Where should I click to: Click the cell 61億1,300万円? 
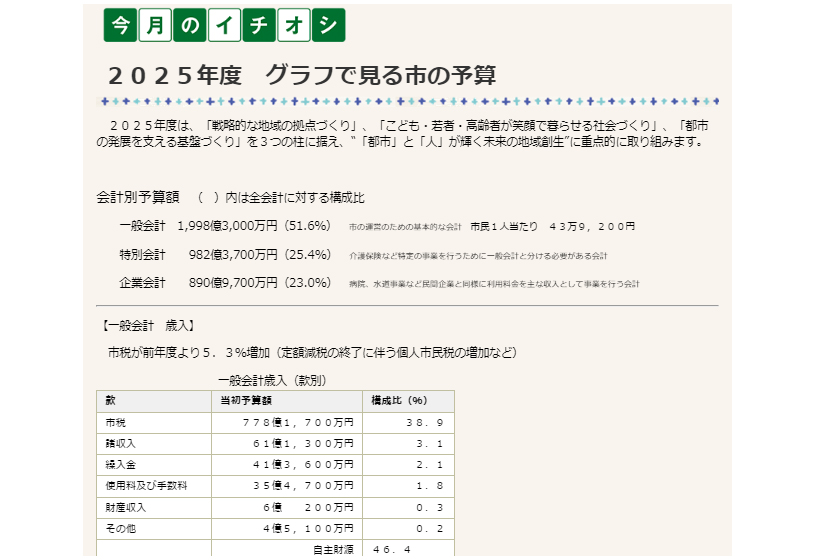287,444
